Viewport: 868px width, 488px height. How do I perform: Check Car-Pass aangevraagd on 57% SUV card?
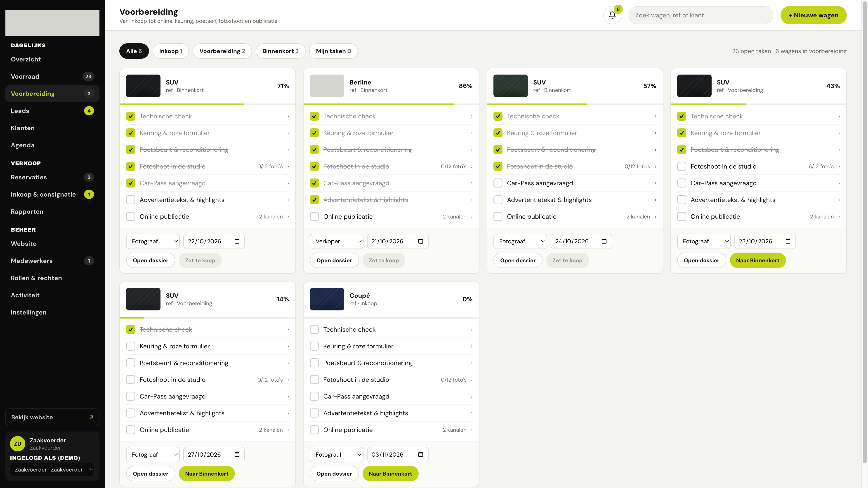[498, 183]
